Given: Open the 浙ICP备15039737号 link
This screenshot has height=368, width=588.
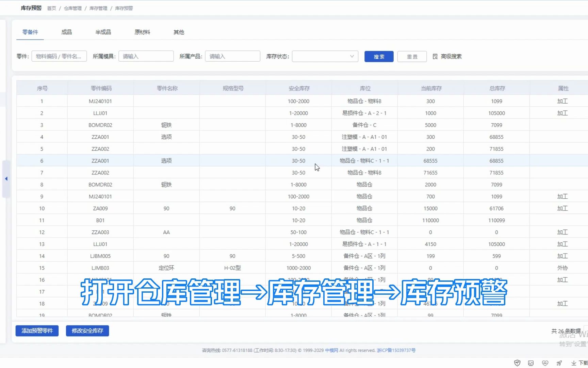Looking at the screenshot, I should tap(396, 350).
